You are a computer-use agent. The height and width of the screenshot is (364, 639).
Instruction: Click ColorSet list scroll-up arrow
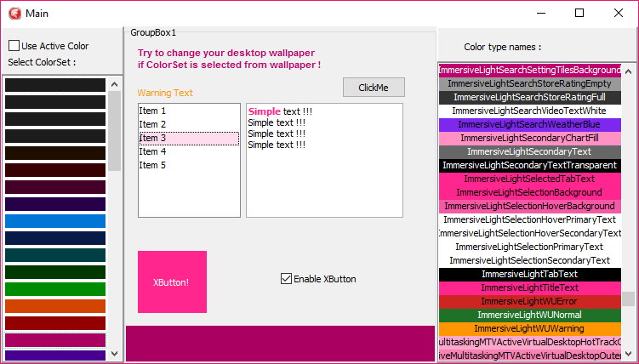pyautogui.click(x=115, y=84)
